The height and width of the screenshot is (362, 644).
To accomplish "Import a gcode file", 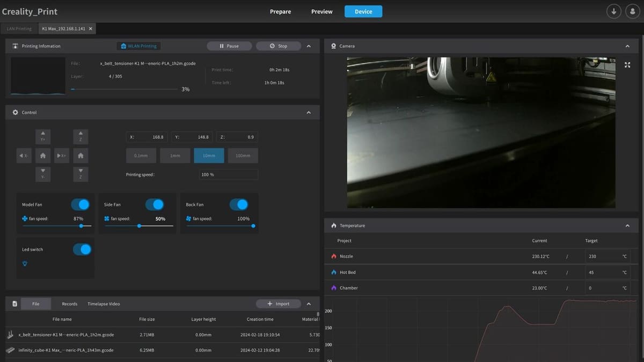I will coord(279,304).
